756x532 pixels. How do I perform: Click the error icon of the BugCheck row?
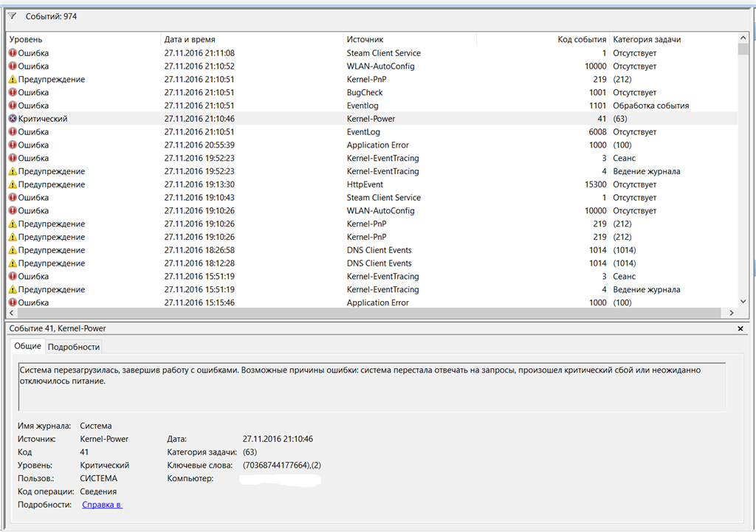pyautogui.click(x=13, y=92)
